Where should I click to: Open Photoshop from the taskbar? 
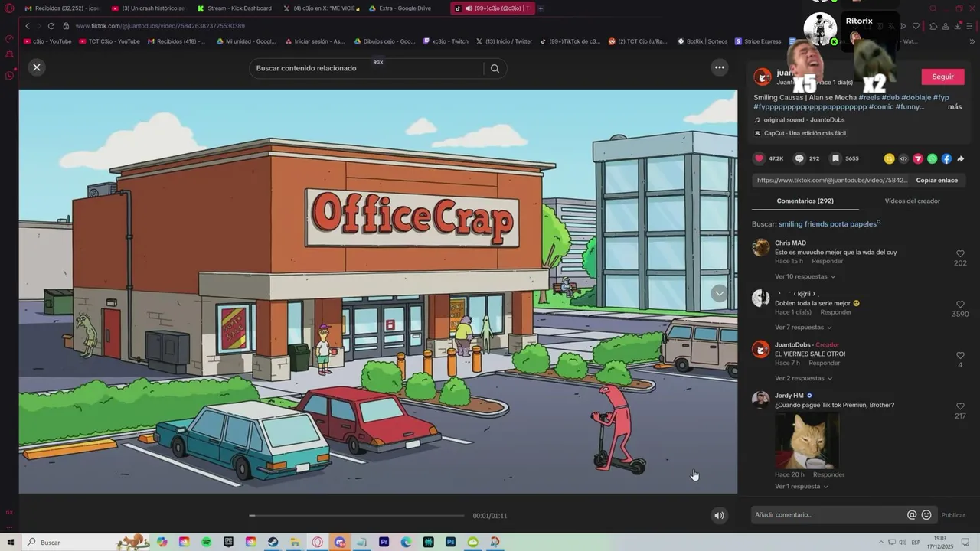click(x=450, y=542)
